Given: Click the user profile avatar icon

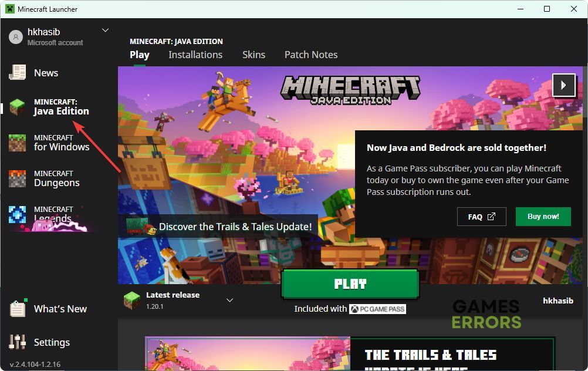Looking at the screenshot, I should click(15, 37).
